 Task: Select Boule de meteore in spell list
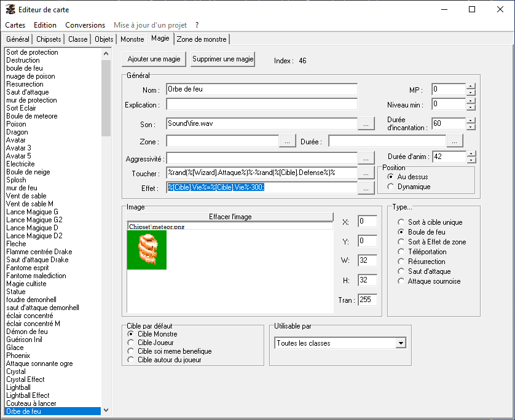[32, 116]
